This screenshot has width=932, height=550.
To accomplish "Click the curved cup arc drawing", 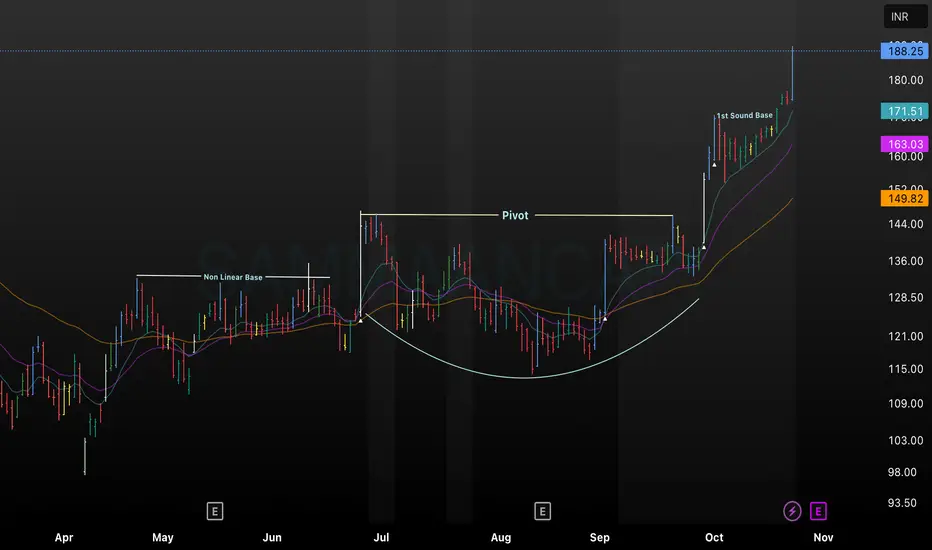I will point(525,377).
